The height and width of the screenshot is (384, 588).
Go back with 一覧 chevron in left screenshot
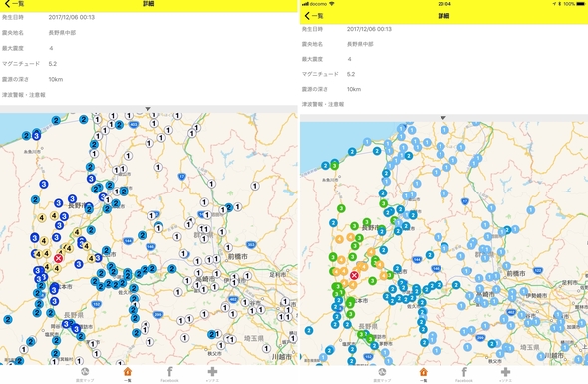pyautogui.click(x=15, y=4)
